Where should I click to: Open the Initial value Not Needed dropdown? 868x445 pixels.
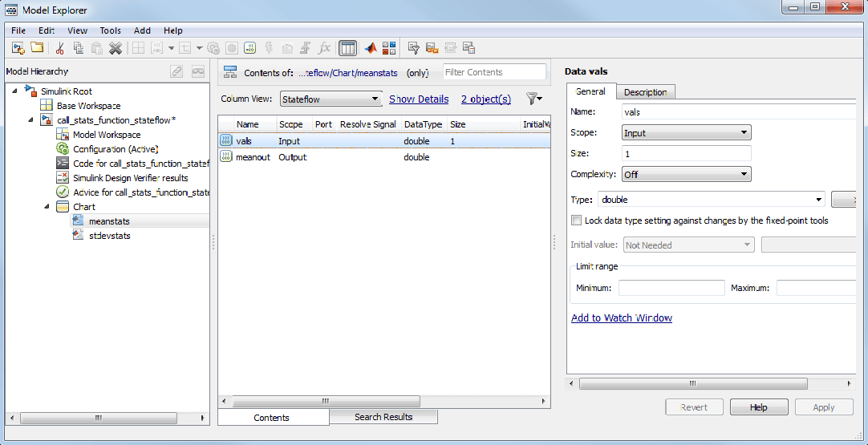688,245
